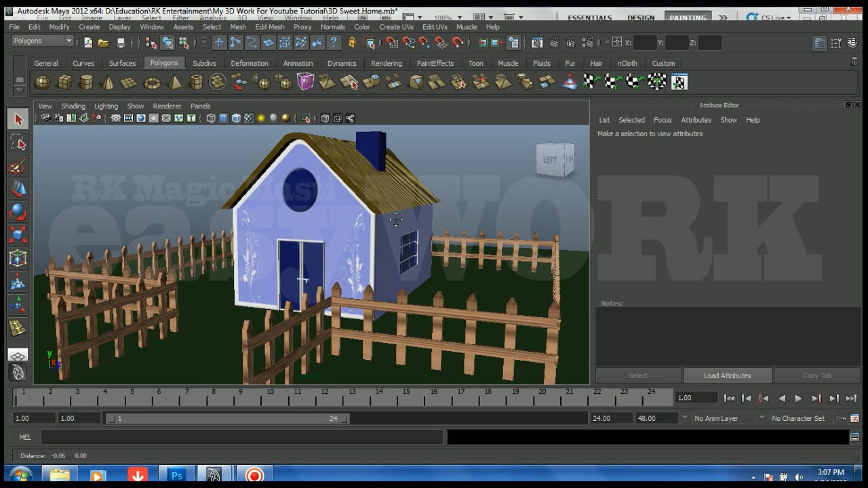Toggle wireframe display in viewport toolbar
The image size is (868, 488).
(x=211, y=118)
